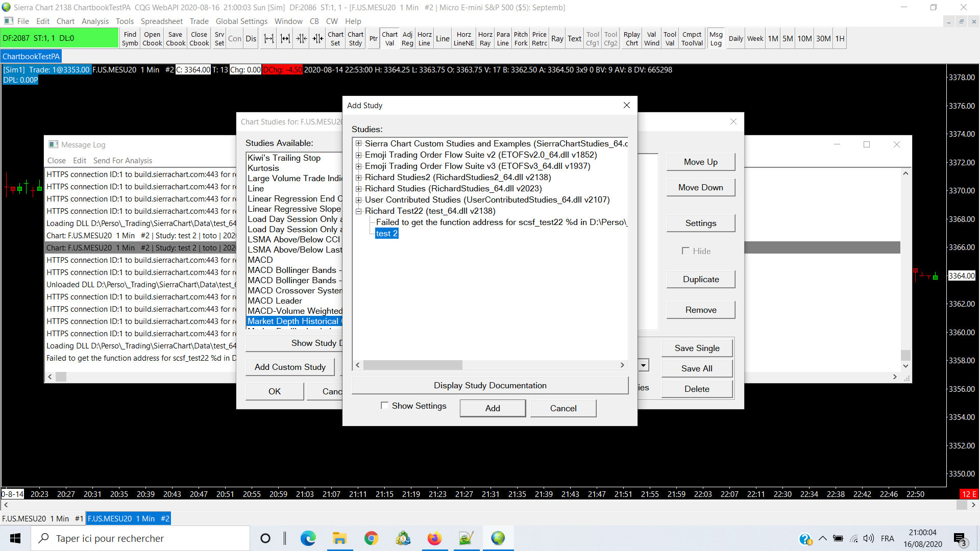Open the Analysis menu

click(x=95, y=21)
